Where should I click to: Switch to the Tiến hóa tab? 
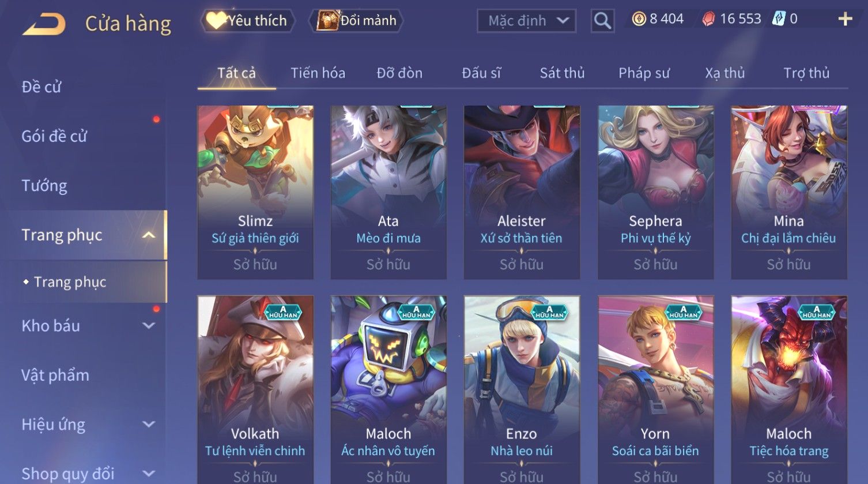[318, 73]
